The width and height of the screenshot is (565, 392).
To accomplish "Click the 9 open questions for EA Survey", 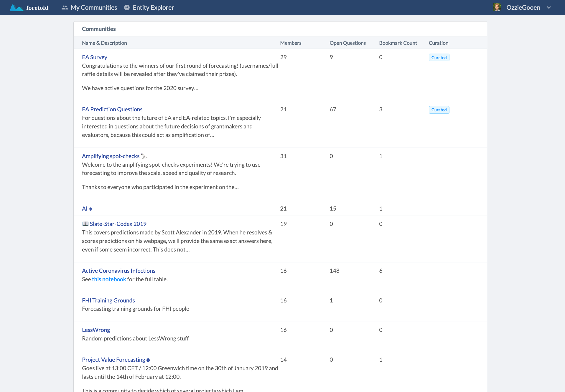I will coord(331,57).
